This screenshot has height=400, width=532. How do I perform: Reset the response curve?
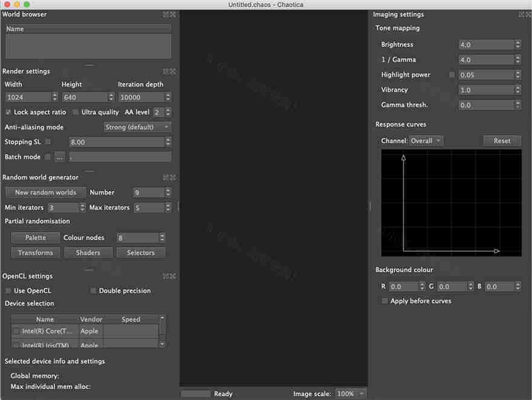[x=502, y=140]
